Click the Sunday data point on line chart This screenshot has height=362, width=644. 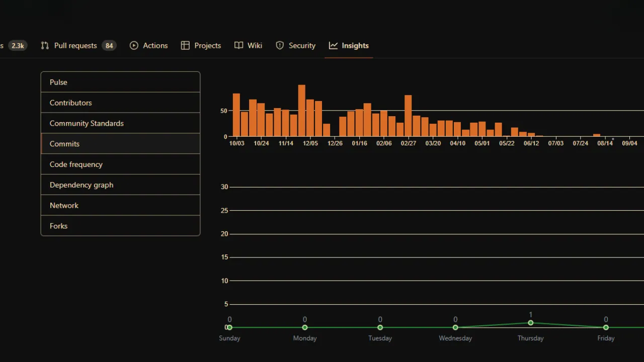click(x=230, y=327)
